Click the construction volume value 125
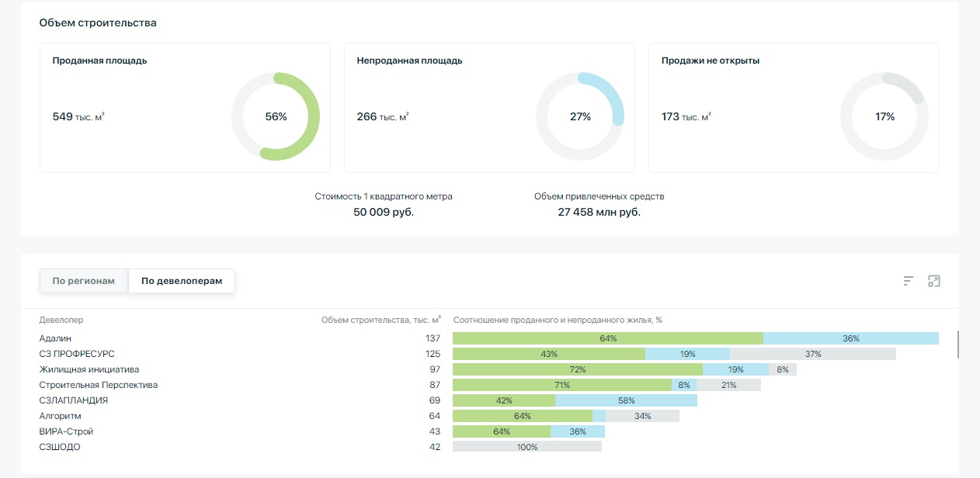Screen dimensions: 980x478 pyautogui.click(x=433, y=354)
